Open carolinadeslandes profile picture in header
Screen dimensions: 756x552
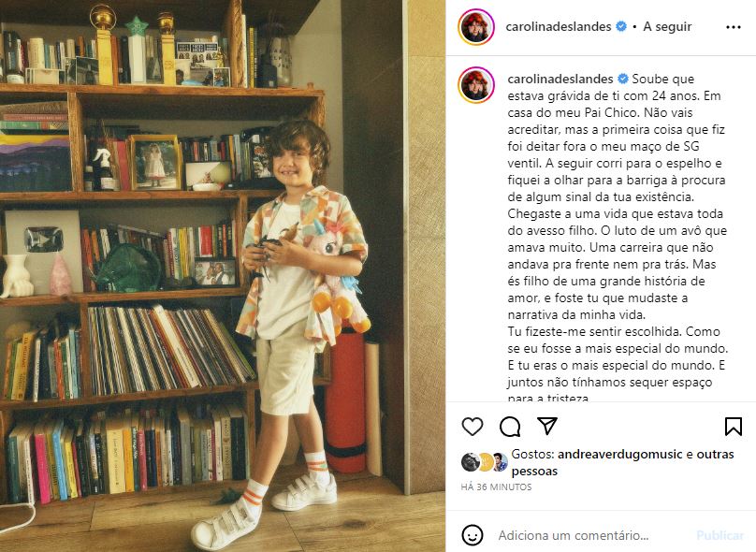coord(476,27)
